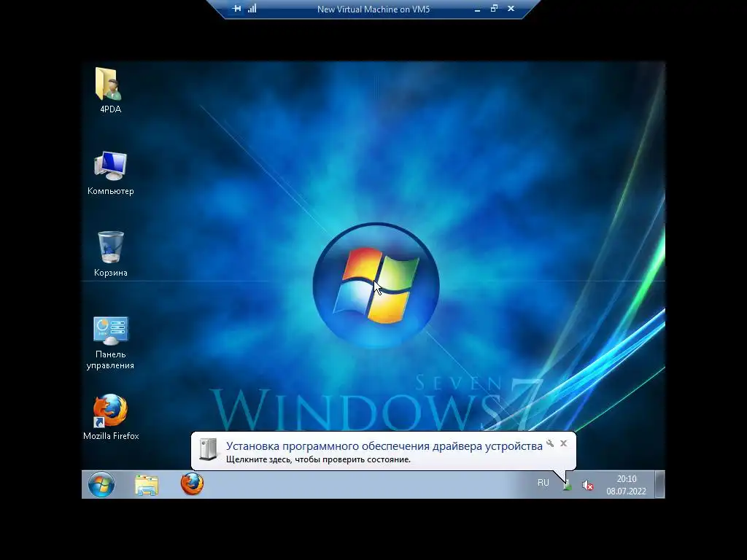Image resolution: width=747 pixels, height=560 pixels.
Task: Open balloon notification settings wrench icon
Action: (x=550, y=443)
